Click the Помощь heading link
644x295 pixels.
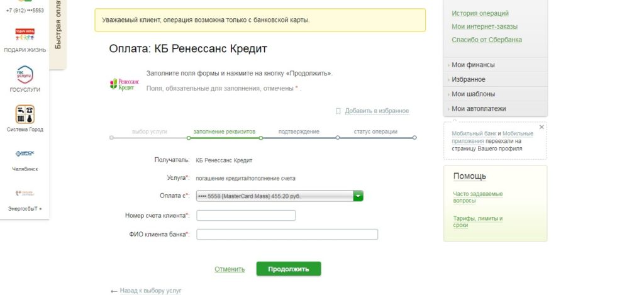click(x=469, y=176)
